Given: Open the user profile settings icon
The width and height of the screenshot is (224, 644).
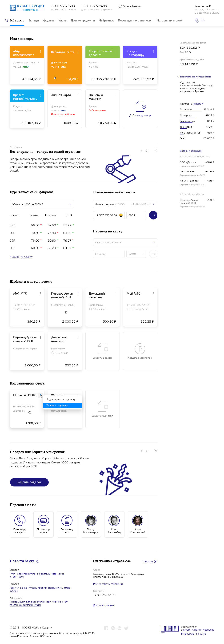Looking at the screenshot, I should coord(196,20).
